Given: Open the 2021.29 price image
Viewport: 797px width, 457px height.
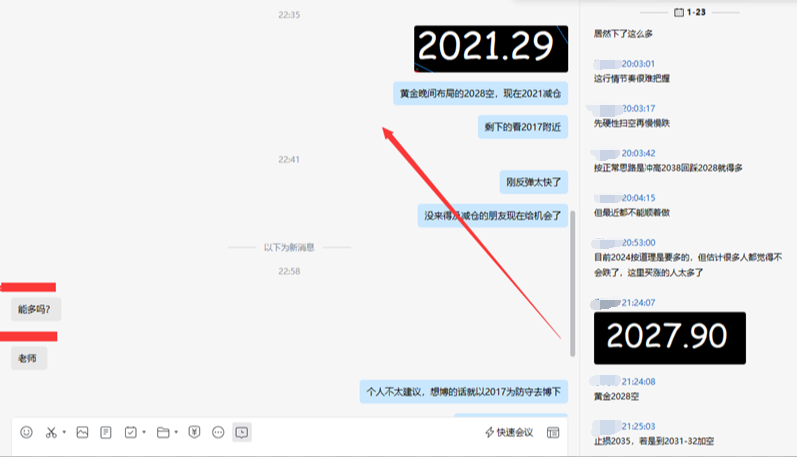Looking at the screenshot, I should pos(491,48).
